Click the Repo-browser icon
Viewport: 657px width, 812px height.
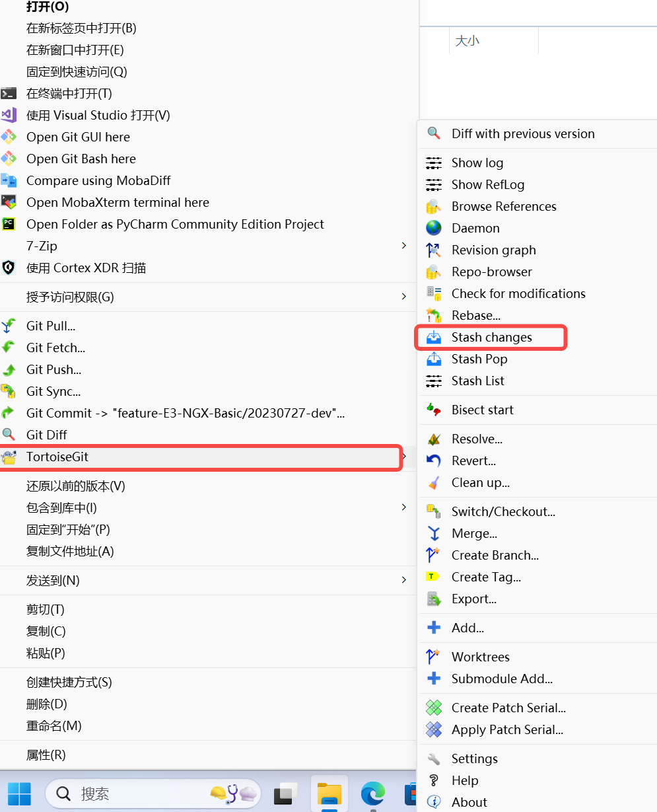point(434,272)
